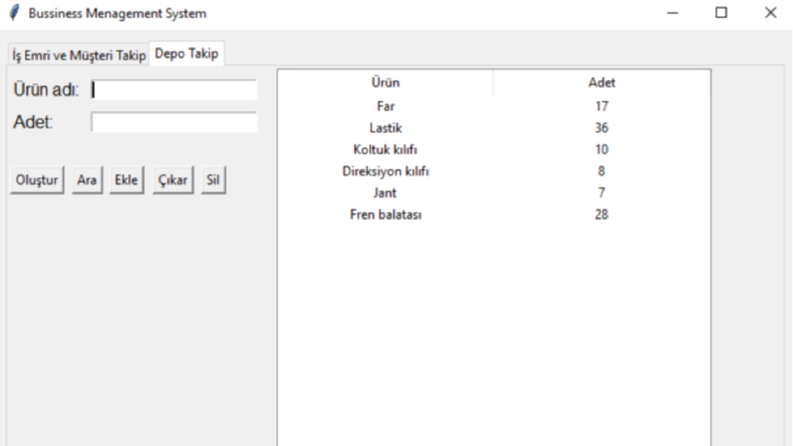Focus the Ürün adı input field
This screenshot has width=793, height=446.
[x=174, y=90]
